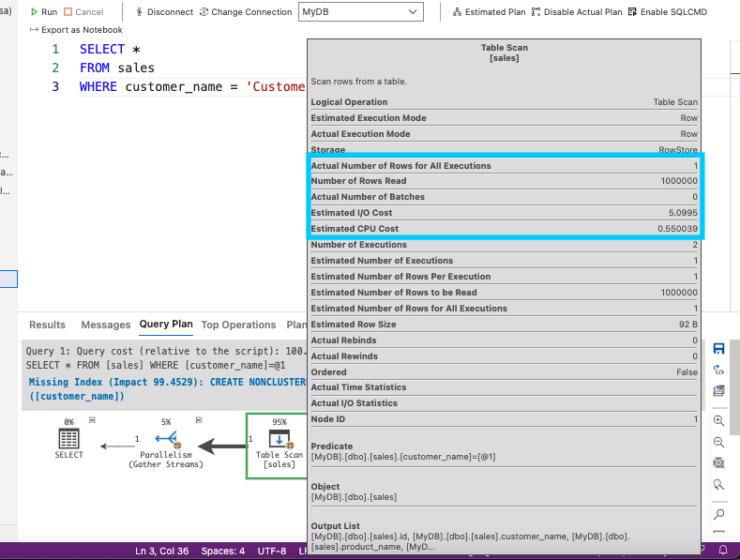The width and height of the screenshot is (740, 560).
Task: Click the Disable Actual Plan icon
Action: pyautogui.click(x=536, y=12)
